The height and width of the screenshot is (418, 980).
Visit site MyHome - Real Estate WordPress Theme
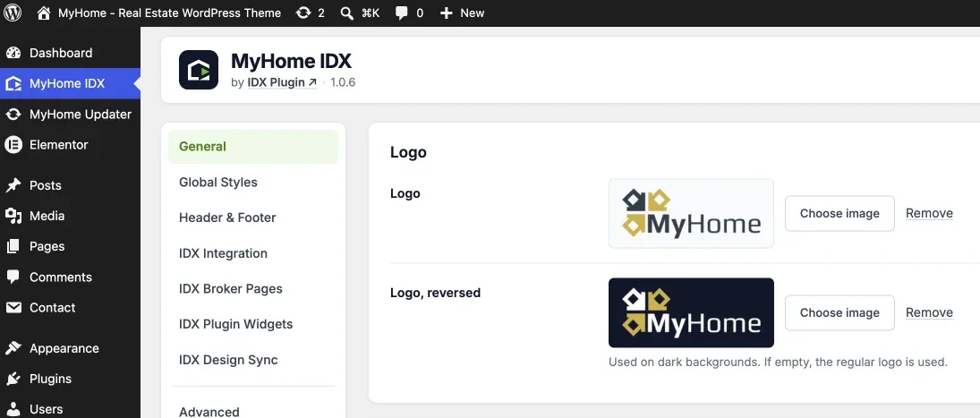coord(169,13)
